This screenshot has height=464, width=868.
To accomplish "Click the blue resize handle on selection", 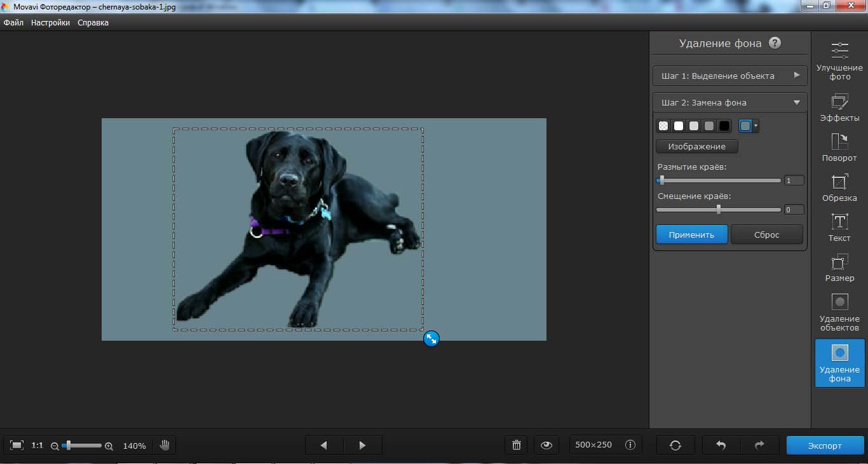I will (x=431, y=339).
